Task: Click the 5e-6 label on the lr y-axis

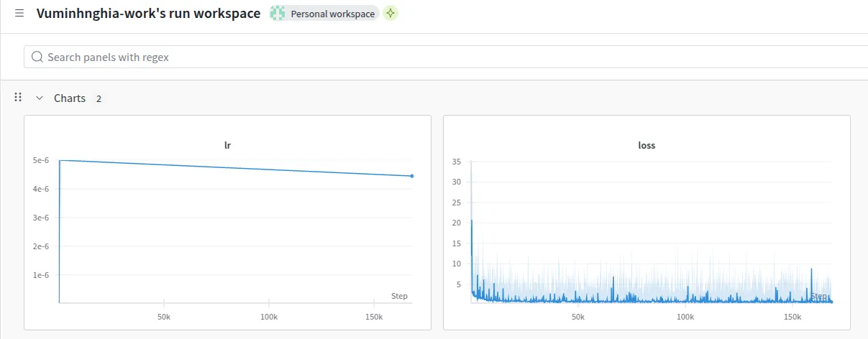Action: [41, 160]
